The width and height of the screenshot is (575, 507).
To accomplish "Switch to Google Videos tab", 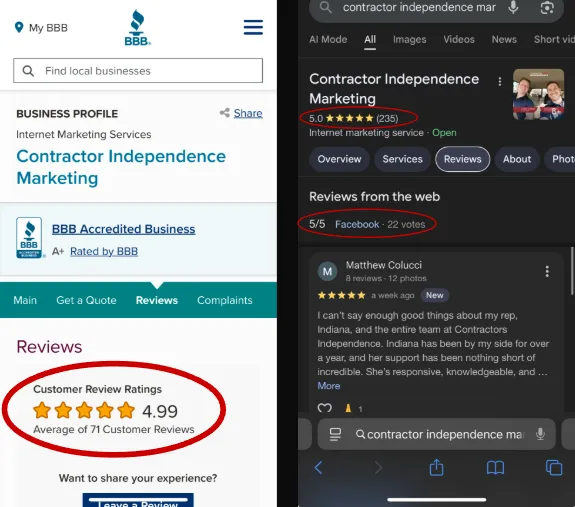I will [x=459, y=39].
